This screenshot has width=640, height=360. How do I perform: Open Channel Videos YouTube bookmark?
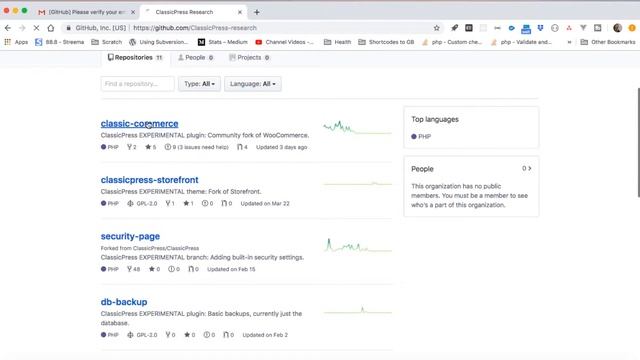(284, 42)
